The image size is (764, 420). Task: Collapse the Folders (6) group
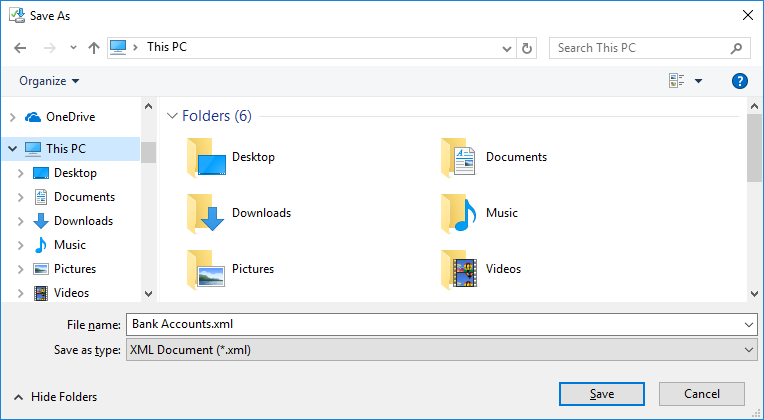coord(172,116)
